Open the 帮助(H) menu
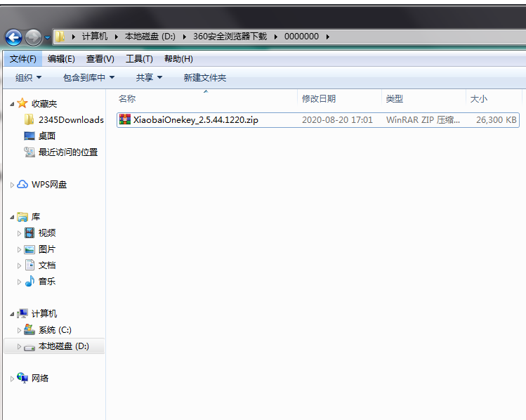 pyautogui.click(x=178, y=59)
